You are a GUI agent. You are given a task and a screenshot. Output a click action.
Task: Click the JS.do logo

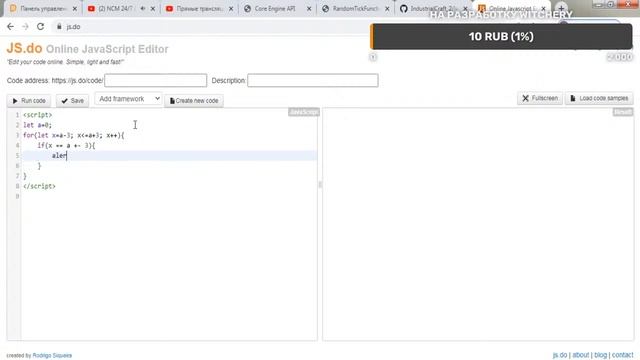[x=24, y=48]
